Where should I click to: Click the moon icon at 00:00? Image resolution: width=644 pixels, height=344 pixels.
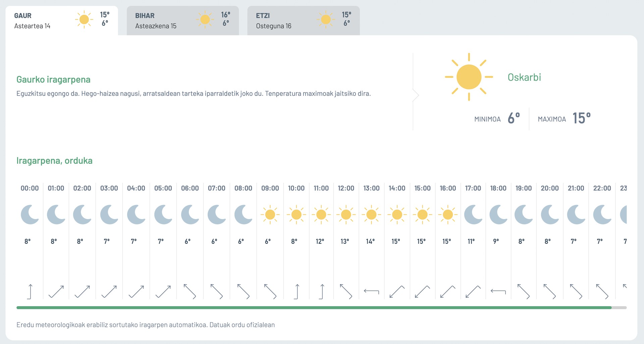(30, 214)
